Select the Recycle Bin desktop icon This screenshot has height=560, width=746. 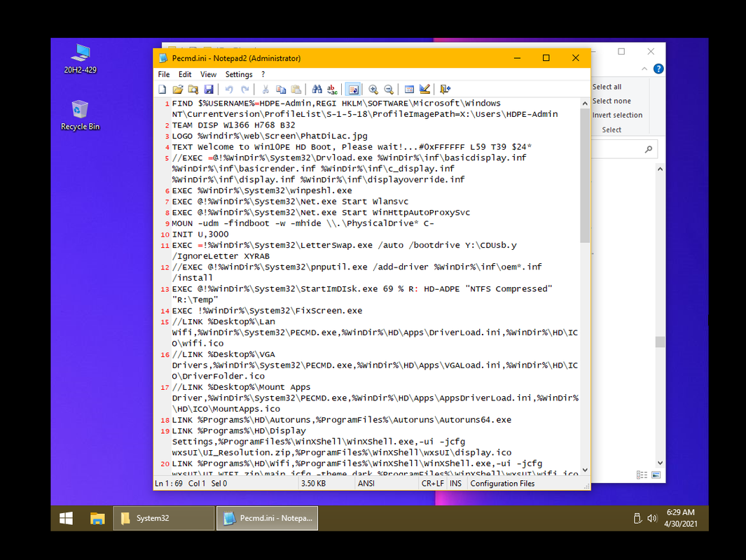(81, 115)
